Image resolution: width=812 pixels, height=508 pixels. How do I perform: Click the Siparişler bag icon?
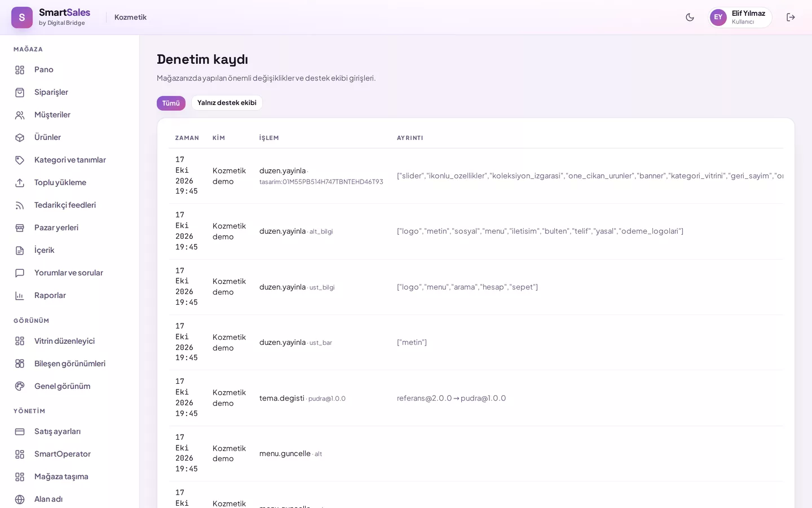pos(20,93)
